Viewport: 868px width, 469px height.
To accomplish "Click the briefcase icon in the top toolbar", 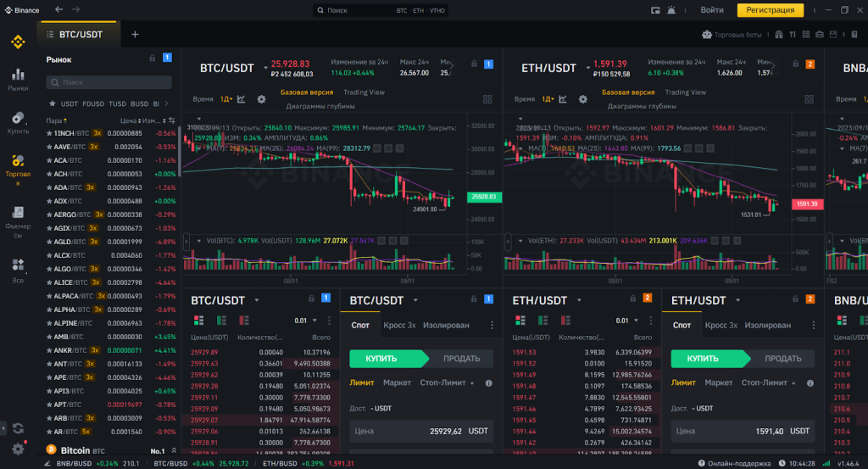I will coord(820,34).
